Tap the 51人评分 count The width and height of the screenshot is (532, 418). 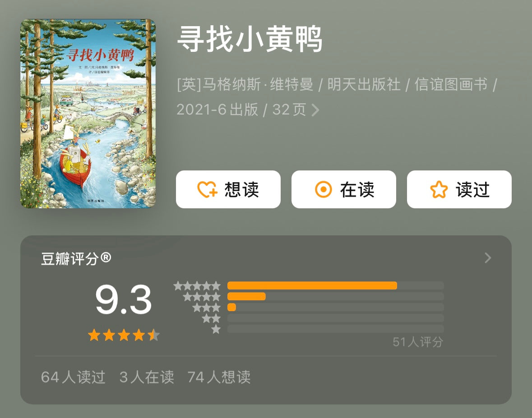[x=418, y=342]
